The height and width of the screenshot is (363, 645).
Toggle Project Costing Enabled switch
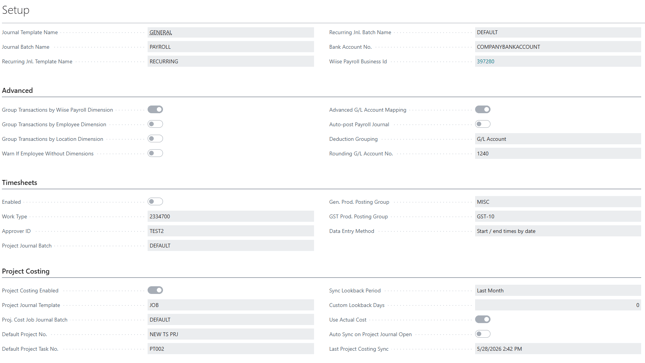click(x=155, y=290)
